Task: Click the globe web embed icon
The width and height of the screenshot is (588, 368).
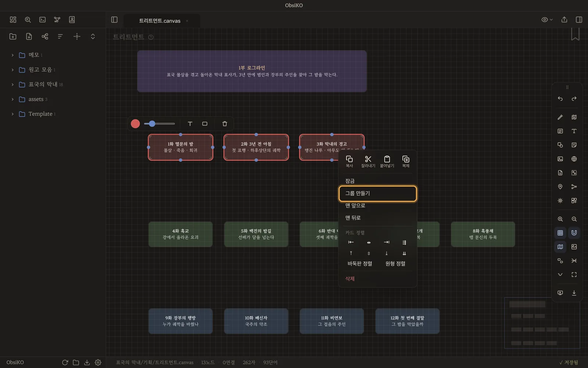Action: [574, 159]
